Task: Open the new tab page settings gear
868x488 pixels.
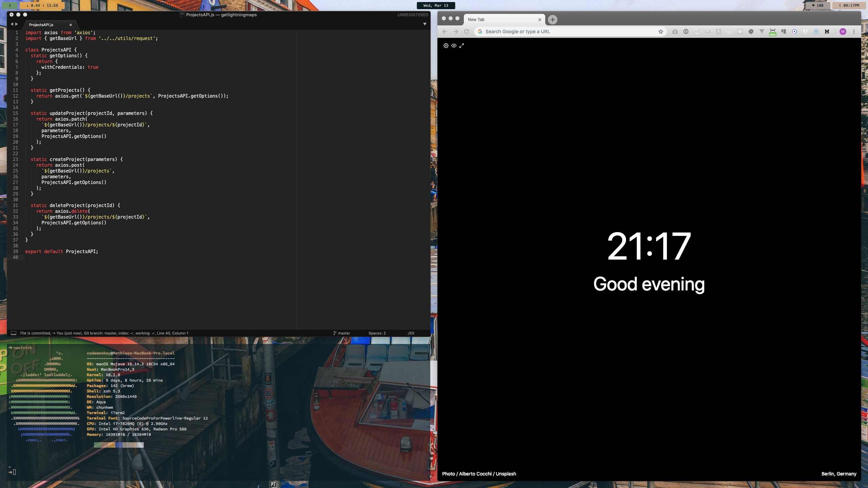Action: pyautogui.click(x=446, y=46)
